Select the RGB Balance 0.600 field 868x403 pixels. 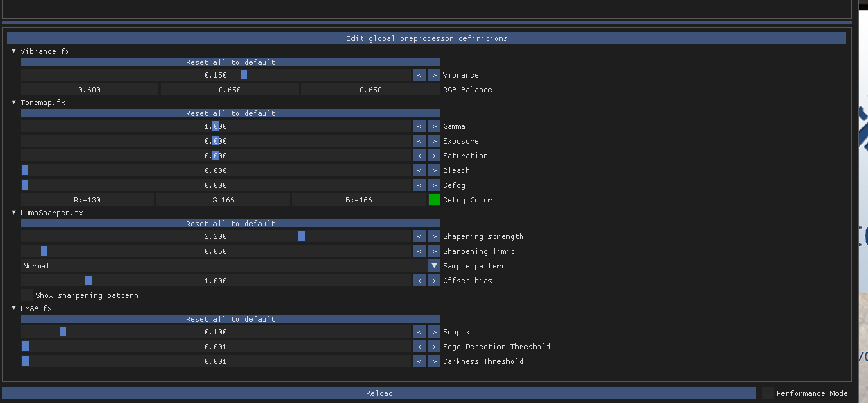[x=89, y=90]
